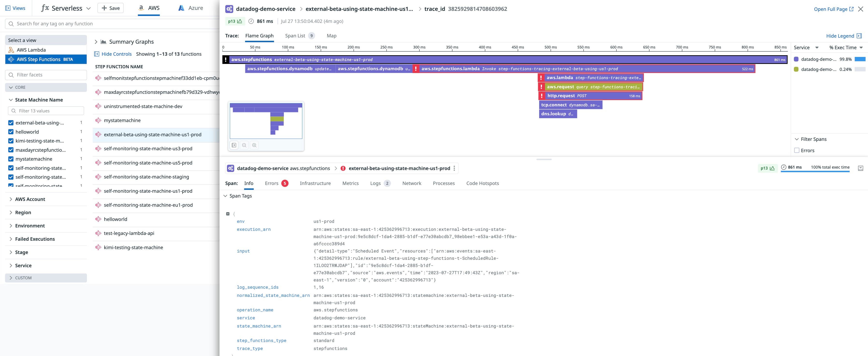Zoom in on the flame graph minimap
Screen dimensions: 868x356
(254, 145)
